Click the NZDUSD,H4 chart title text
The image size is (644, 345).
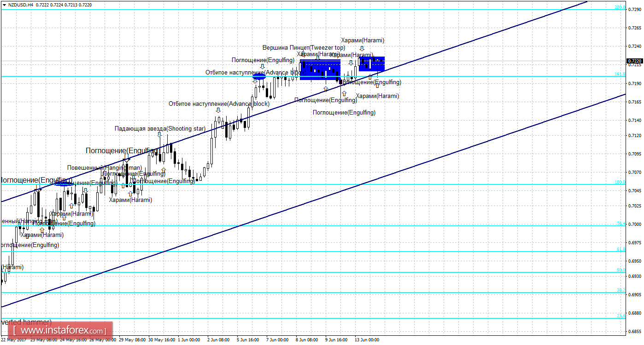pos(20,5)
